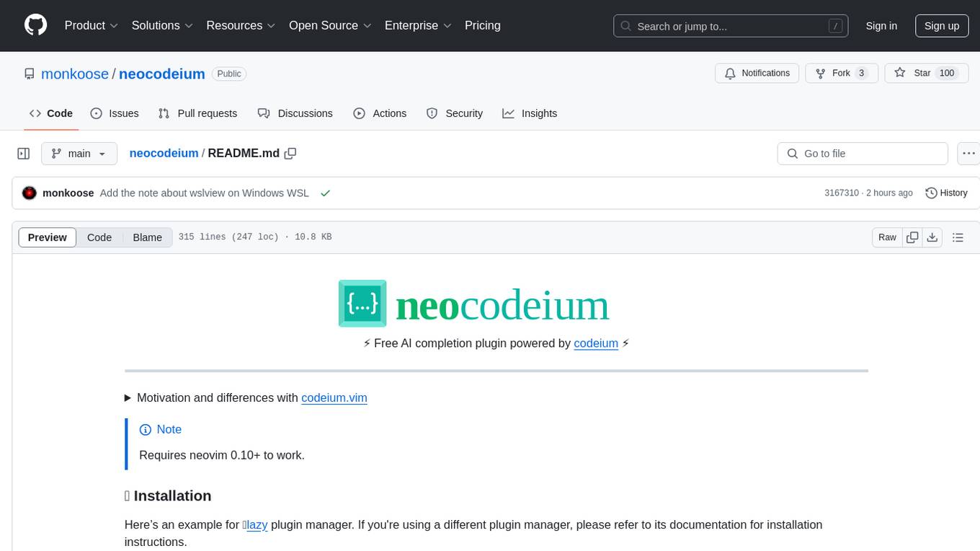Open the lazy plugin manager link
The height and width of the screenshot is (551, 980).
click(x=257, y=524)
